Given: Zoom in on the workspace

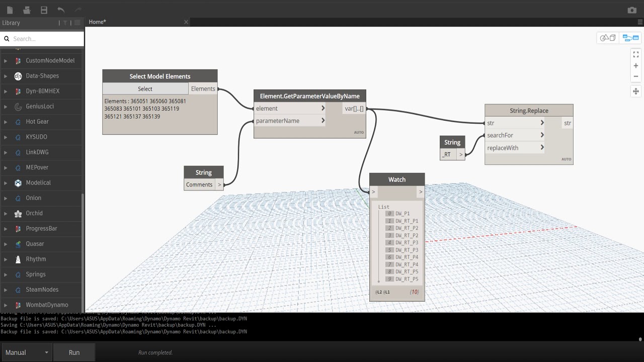Looking at the screenshot, I should point(636,66).
